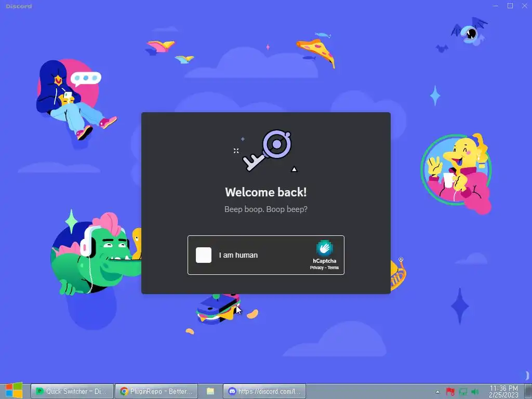Click the hCaptcha hand logo
Image resolution: width=532 pixels, height=399 pixels.
coord(324,248)
